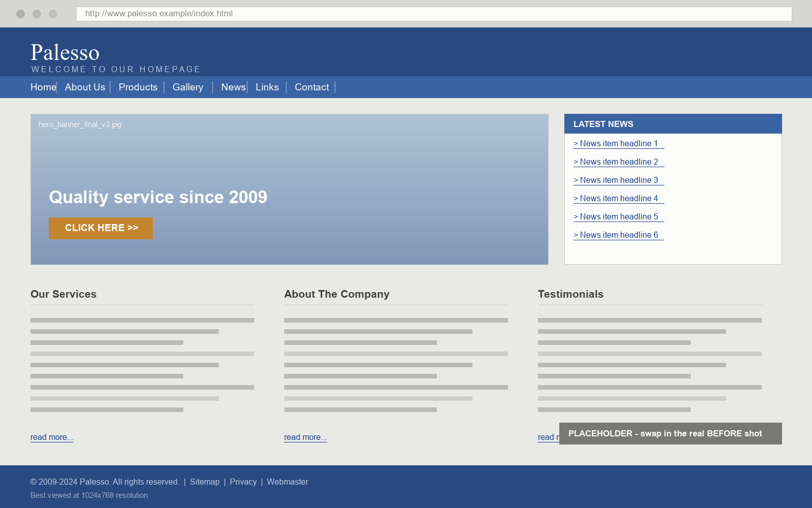The image size is (812, 508).
Task: Open the Privacy footer link
Action: 243,482
